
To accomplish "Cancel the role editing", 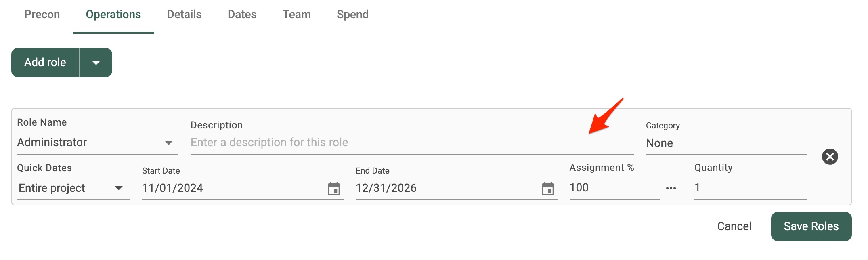I will (x=734, y=226).
